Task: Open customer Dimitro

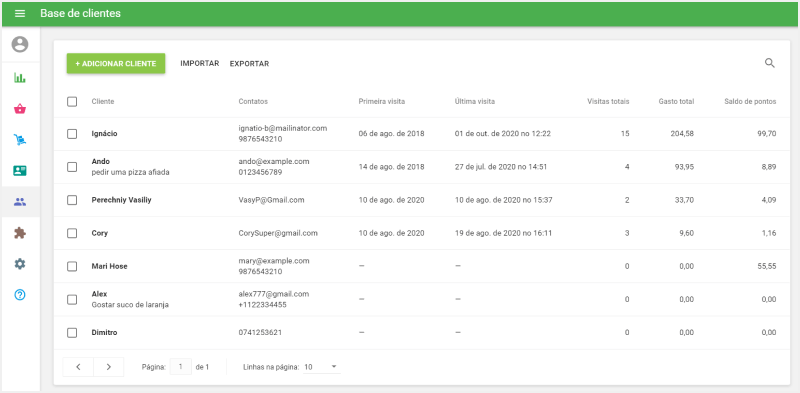Action: 104,333
